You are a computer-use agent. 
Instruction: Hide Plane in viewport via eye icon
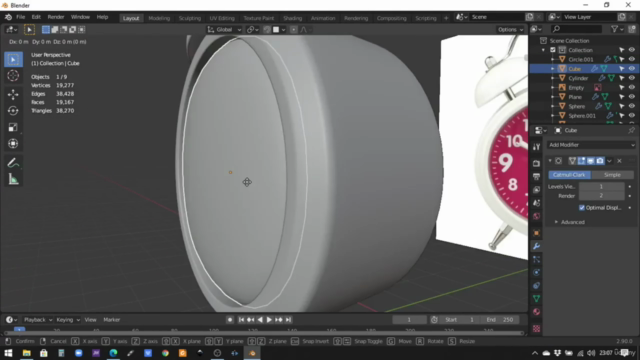[631, 97]
